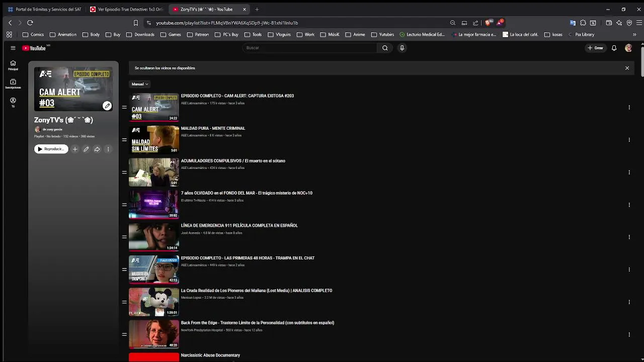The width and height of the screenshot is (644, 362).
Task: Open options for 7 años OLVIDADO video
Action: coord(629,205)
